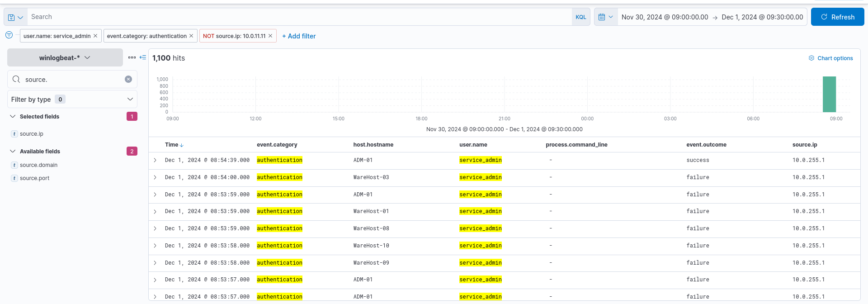Remove the NOT source.ip filter
This screenshot has width=868, height=304.
pos(270,36)
